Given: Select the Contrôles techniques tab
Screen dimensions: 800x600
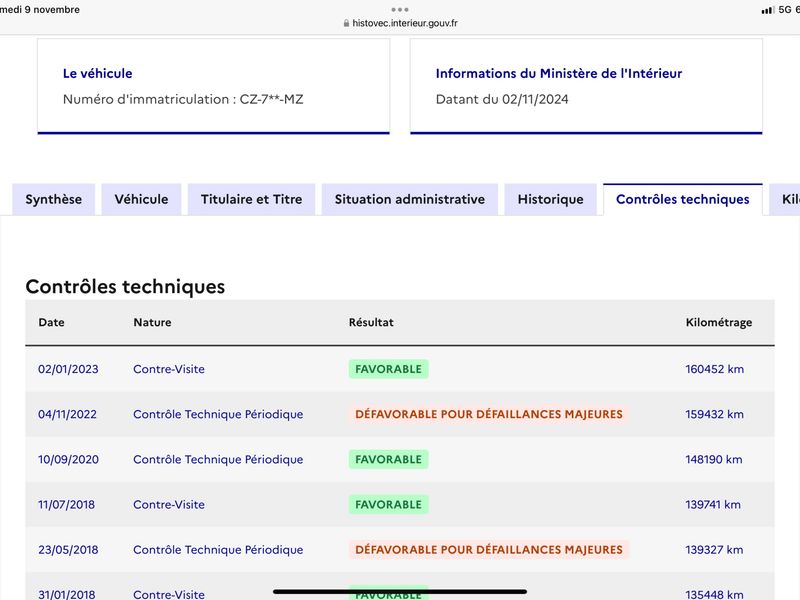Looking at the screenshot, I should pyautogui.click(x=683, y=199).
